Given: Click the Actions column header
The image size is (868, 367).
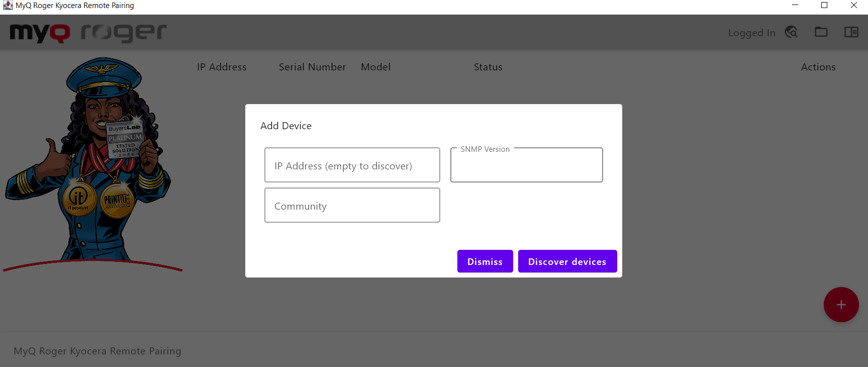Looking at the screenshot, I should coord(818,67).
